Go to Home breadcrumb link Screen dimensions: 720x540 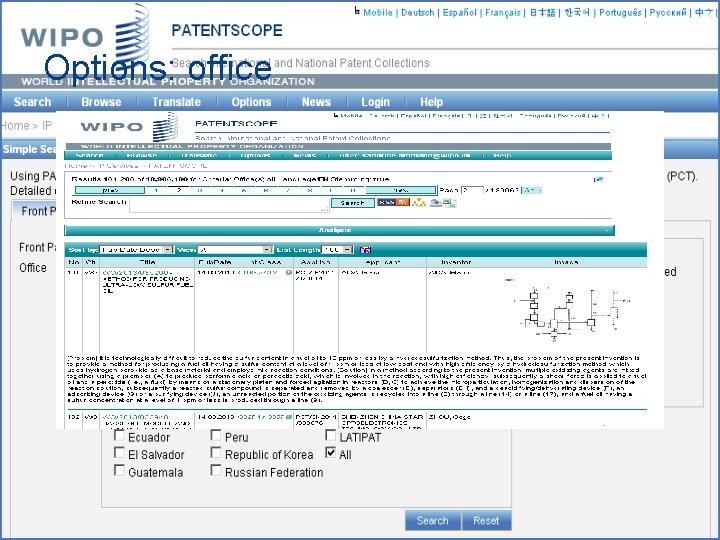pyautogui.click(x=15, y=125)
